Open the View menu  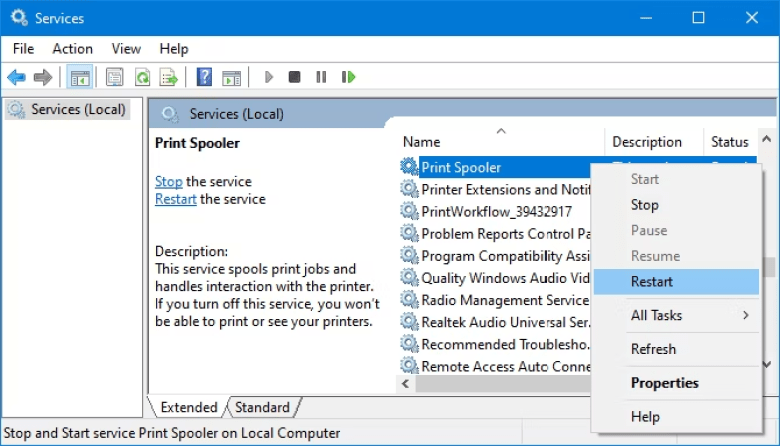click(126, 49)
